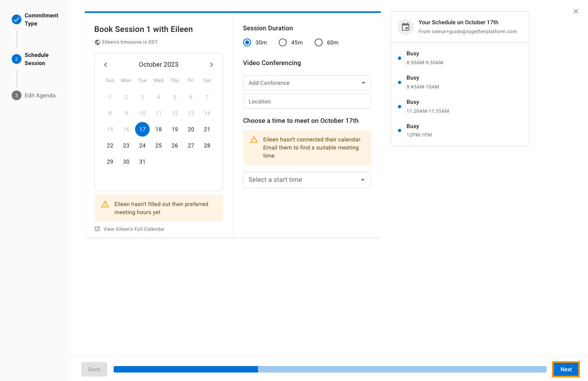Open Commitment Type step label
Image resolution: width=588 pixels, height=381 pixels.
click(41, 19)
